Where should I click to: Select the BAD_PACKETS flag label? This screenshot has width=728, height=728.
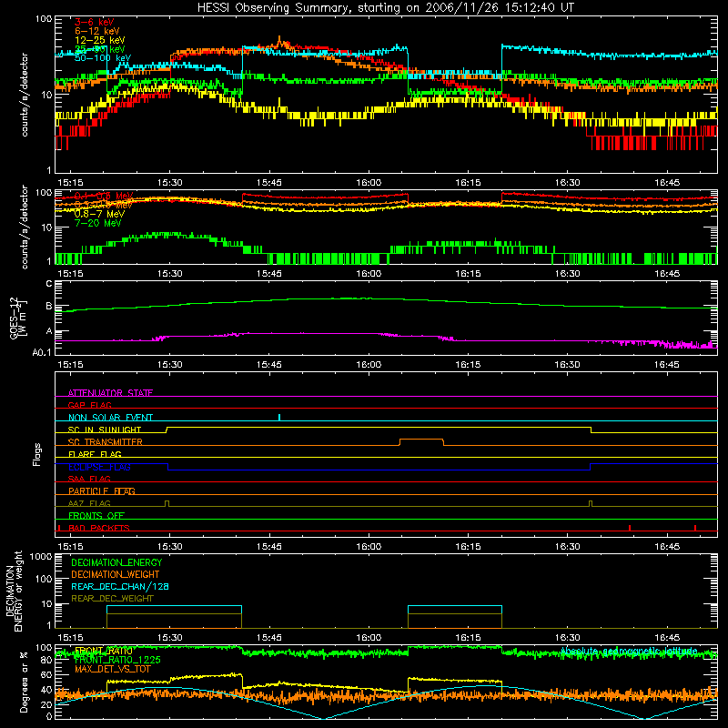coord(99,528)
